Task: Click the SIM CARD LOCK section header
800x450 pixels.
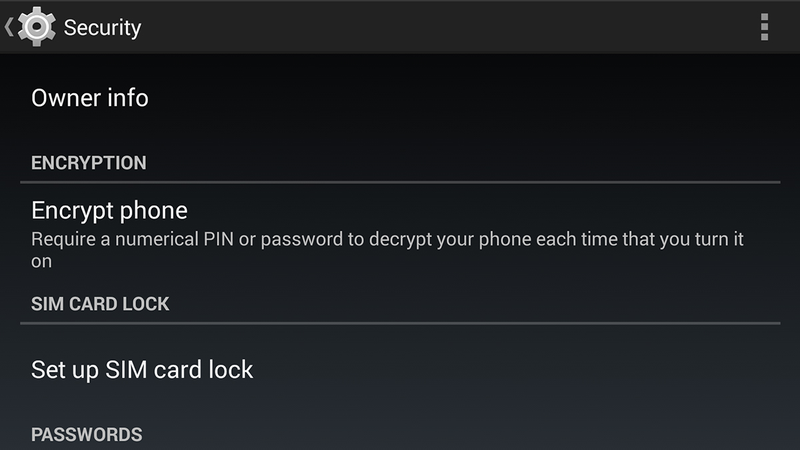Action: point(100,304)
